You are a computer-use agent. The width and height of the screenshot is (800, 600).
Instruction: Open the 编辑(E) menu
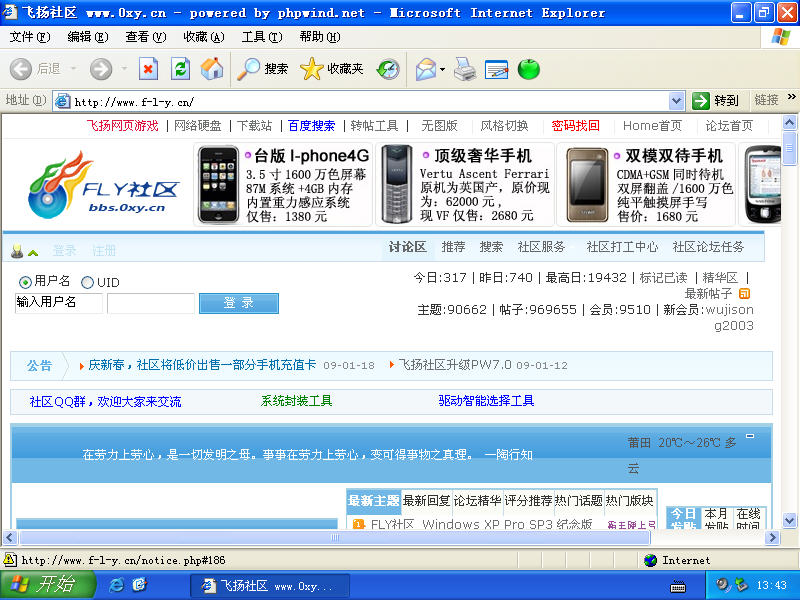pos(88,37)
